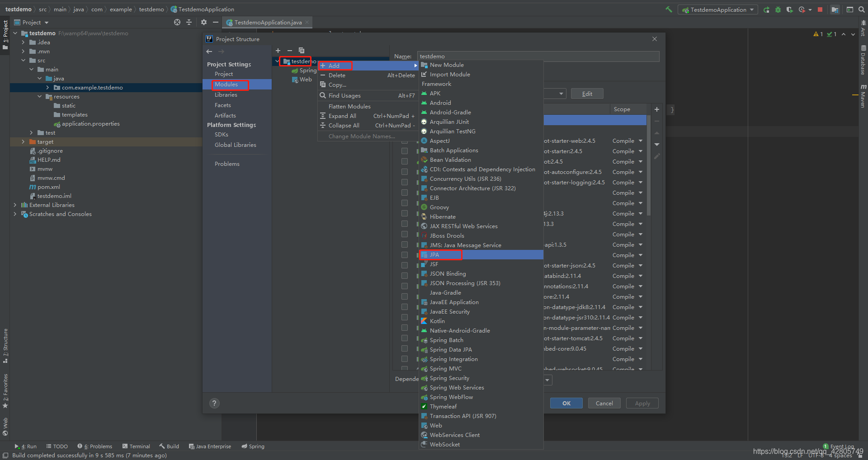Select Delete from the context menu
This screenshot has width=868, height=460.
click(x=368, y=75)
